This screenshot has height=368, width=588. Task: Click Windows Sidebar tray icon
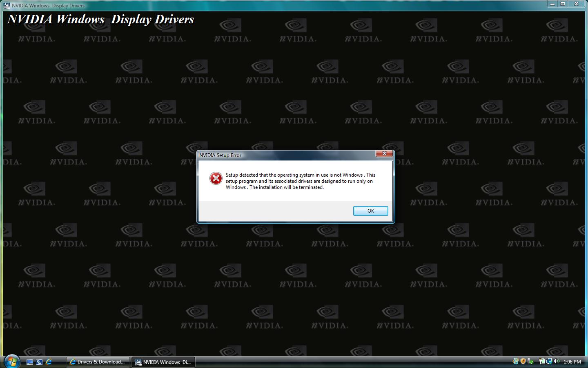coord(516,361)
